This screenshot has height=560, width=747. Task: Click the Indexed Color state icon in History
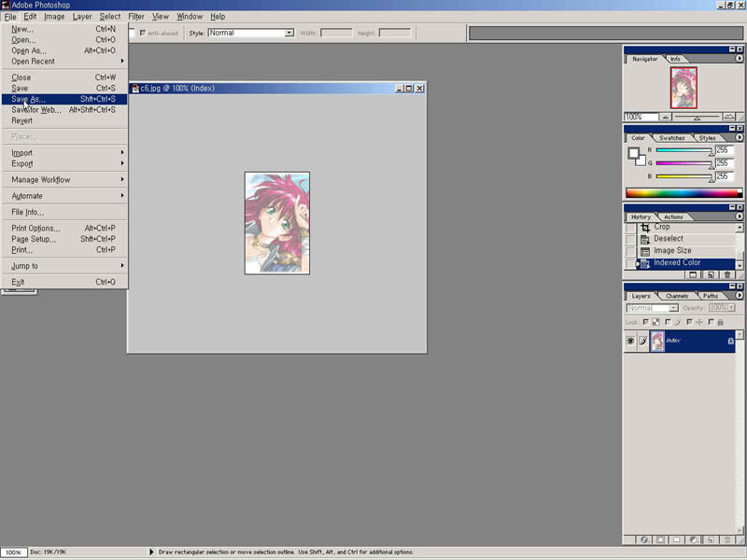(645, 263)
